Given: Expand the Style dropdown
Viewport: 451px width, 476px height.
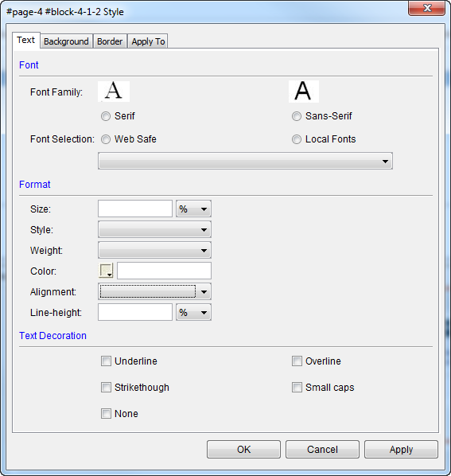Looking at the screenshot, I should [x=154, y=229].
